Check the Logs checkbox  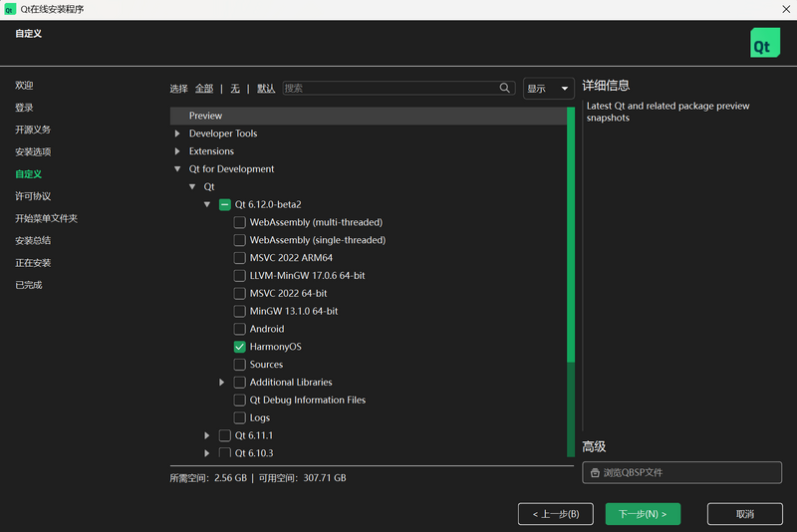[x=239, y=417]
